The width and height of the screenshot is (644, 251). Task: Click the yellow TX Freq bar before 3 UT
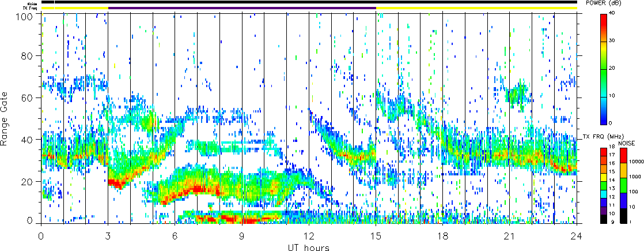click(x=75, y=8)
